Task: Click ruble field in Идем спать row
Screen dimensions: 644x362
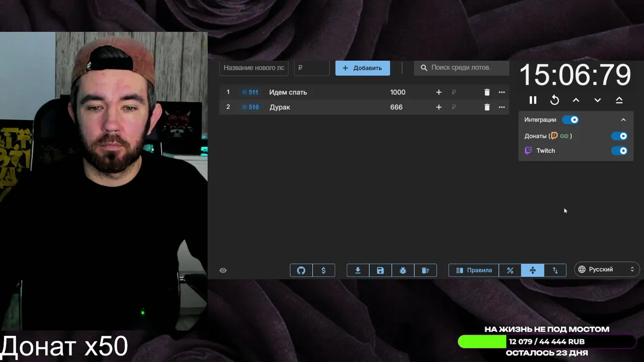Action: [454, 92]
